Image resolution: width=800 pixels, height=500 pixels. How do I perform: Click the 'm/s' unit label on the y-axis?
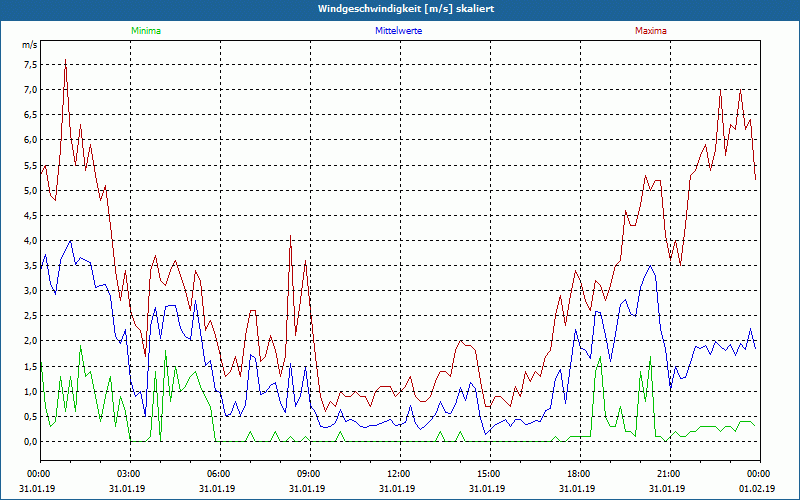click(x=30, y=45)
